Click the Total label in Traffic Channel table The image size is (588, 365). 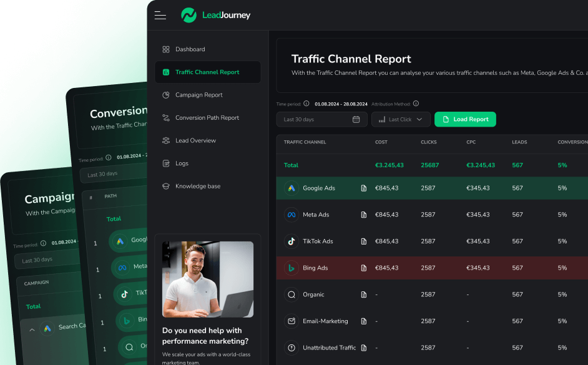[291, 165]
